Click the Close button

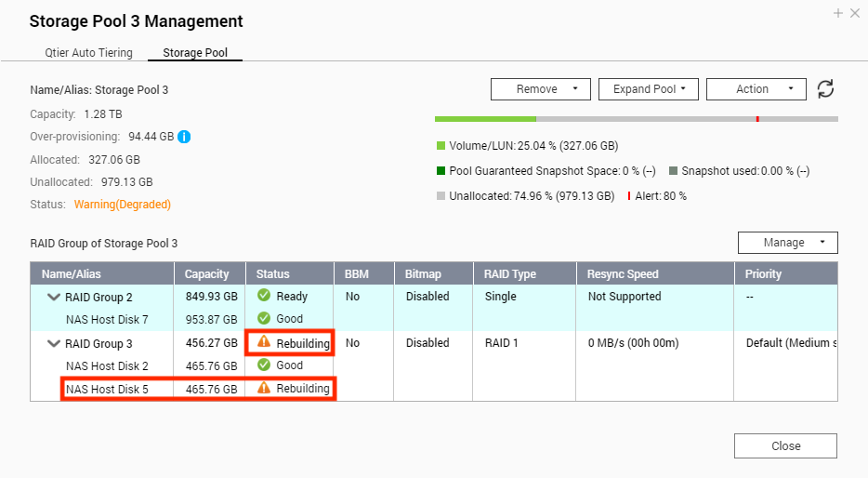(x=785, y=445)
